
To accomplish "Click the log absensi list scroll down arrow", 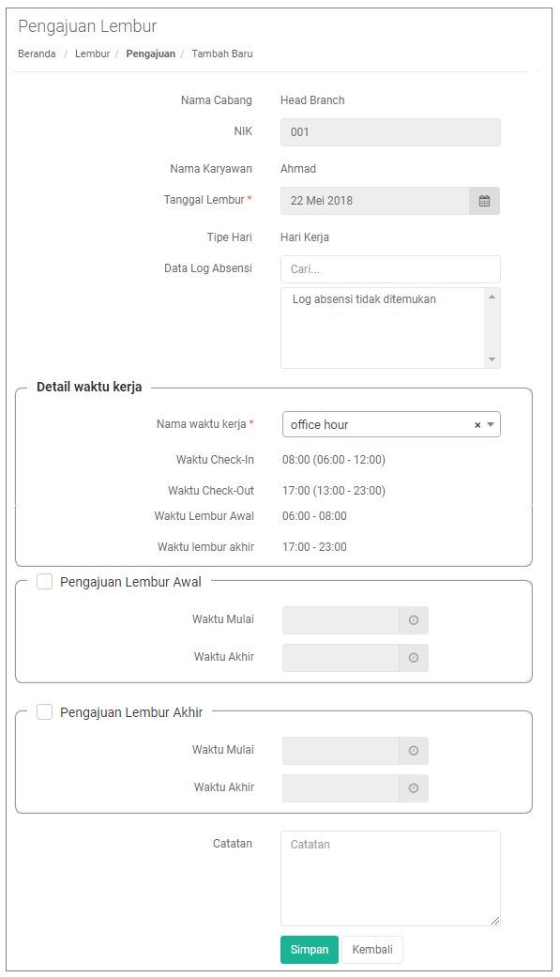I will [492, 359].
